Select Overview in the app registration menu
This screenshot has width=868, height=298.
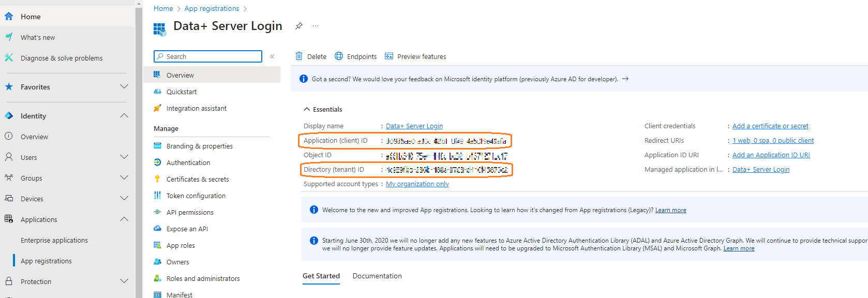point(212,75)
